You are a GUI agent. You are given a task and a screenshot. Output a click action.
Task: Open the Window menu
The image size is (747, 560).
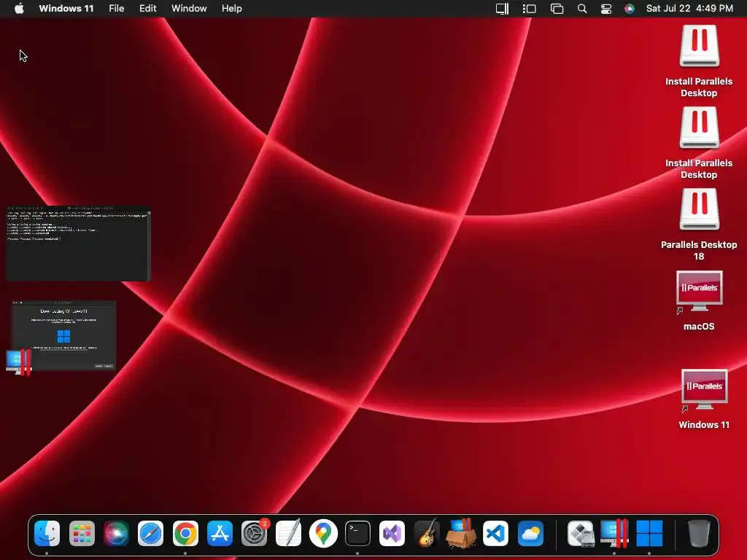(x=189, y=9)
